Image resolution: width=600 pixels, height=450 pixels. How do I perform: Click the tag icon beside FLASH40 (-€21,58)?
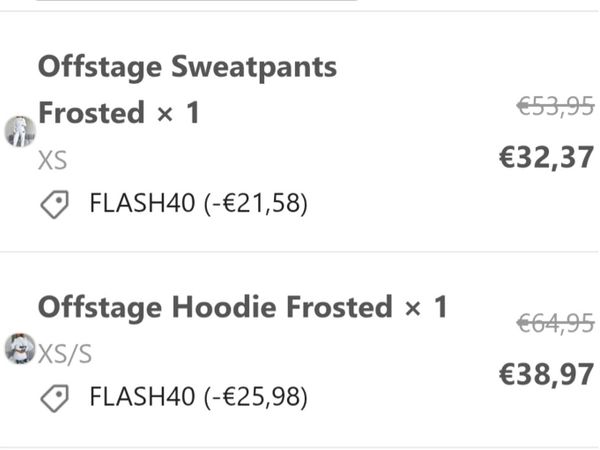(55, 204)
